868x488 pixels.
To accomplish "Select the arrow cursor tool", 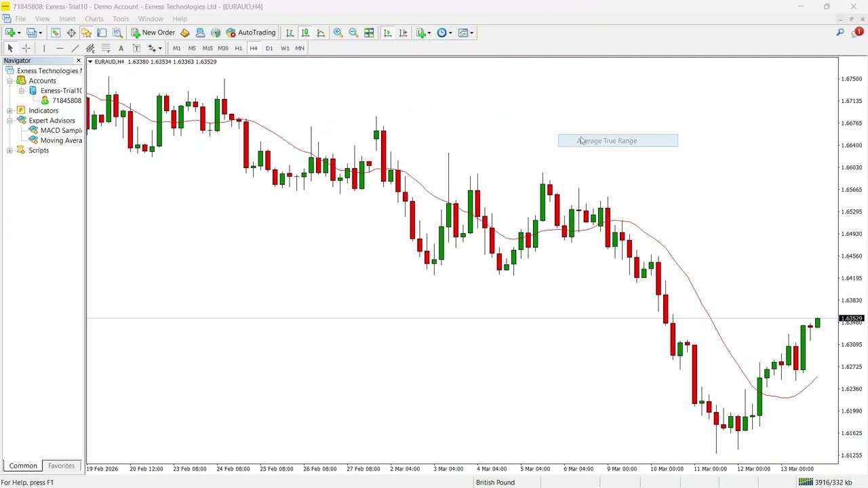I will (10, 48).
